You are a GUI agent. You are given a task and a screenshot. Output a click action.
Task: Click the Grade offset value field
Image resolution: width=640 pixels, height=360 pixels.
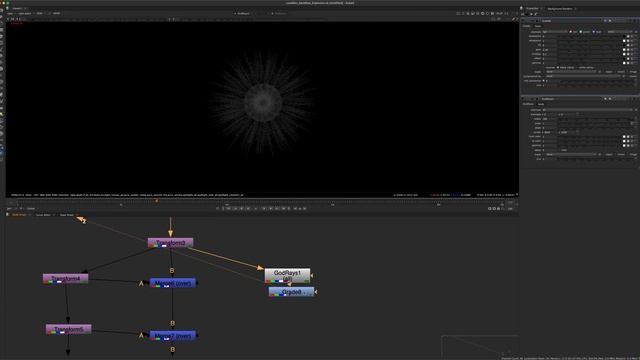point(549,58)
